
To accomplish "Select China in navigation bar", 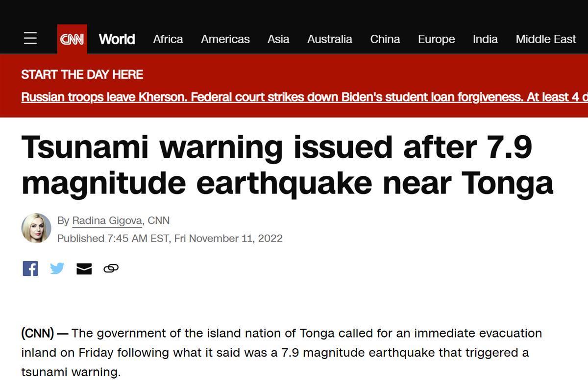I will [x=385, y=39].
